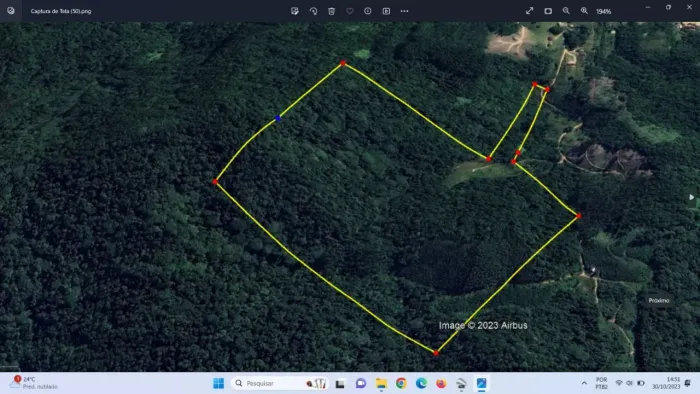Close the Photos window
The height and width of the screenshot is (394, 700).
(x=689, y=7)
